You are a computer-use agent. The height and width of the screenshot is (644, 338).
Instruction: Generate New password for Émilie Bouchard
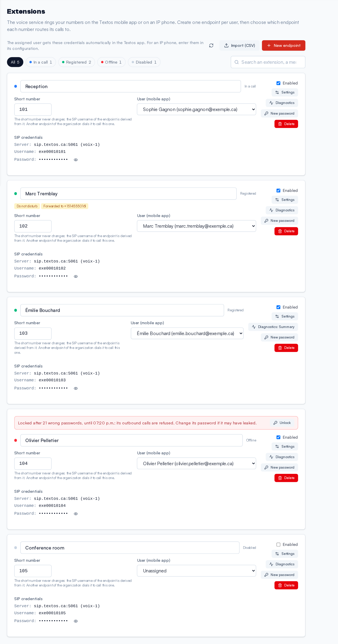(x=279, y=337)
